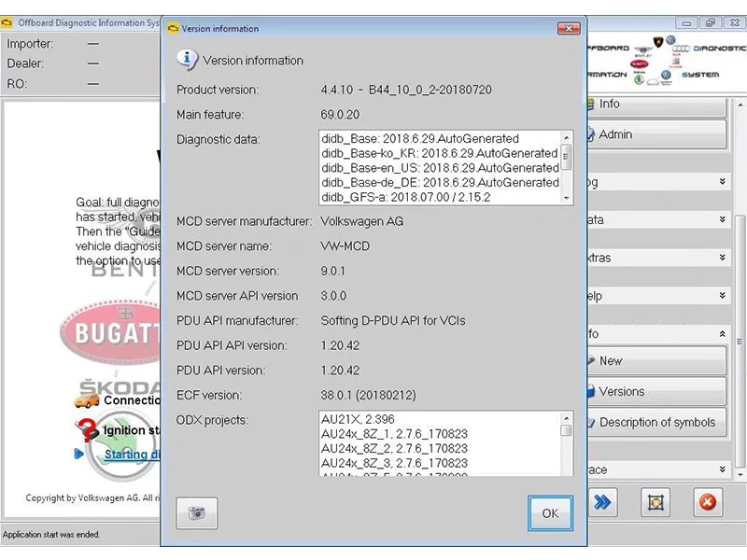747x560 pixels.
Task: Click the ODIS application icon in title bar
Action: pos(7,22)
